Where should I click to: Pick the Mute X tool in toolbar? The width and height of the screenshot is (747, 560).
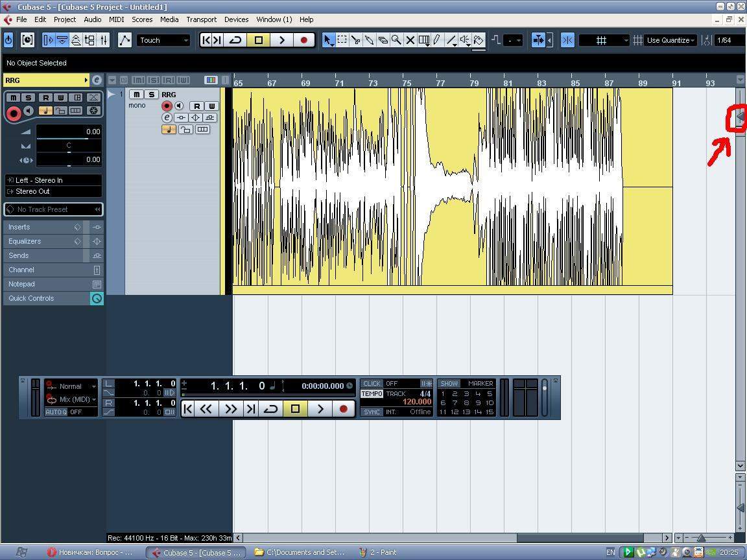pyautogui.click(x=410, y=40)
